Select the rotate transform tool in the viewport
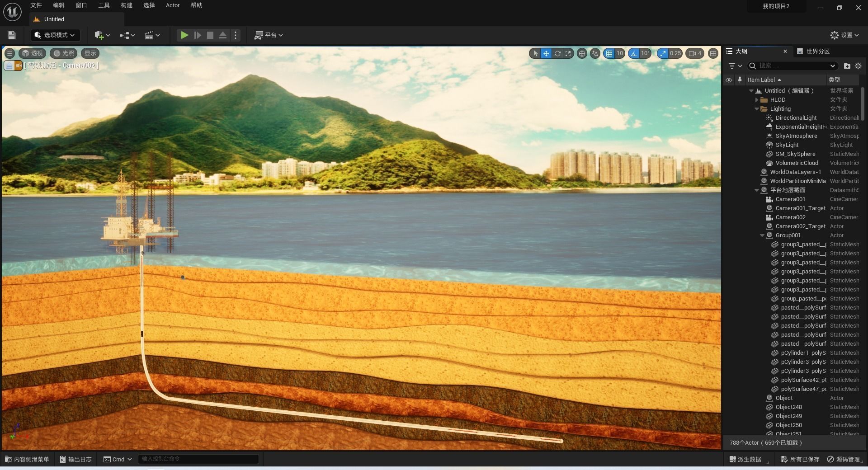 tap(557, 53)
